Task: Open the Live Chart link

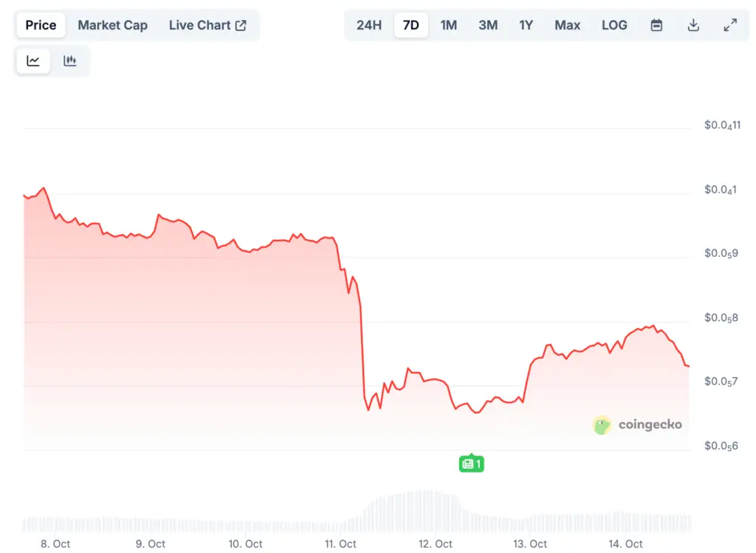Action: coord(199,25)
